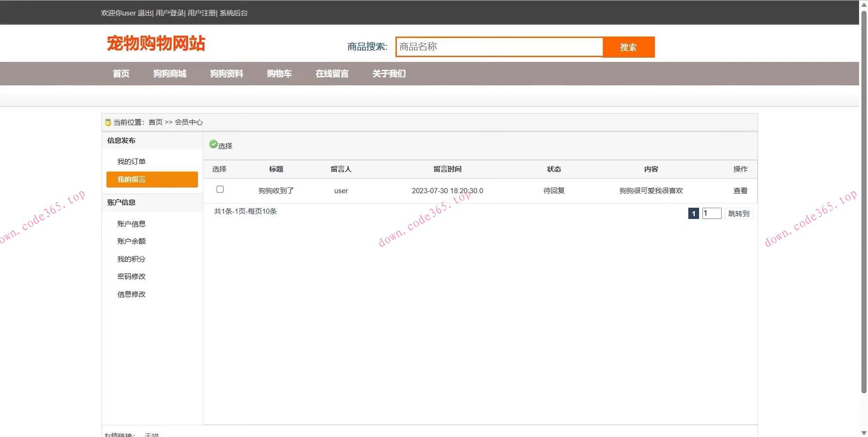This screenshot has height=437, width=868.
Task: Open 在线留言 navigation item
Action: pos(332,74)
